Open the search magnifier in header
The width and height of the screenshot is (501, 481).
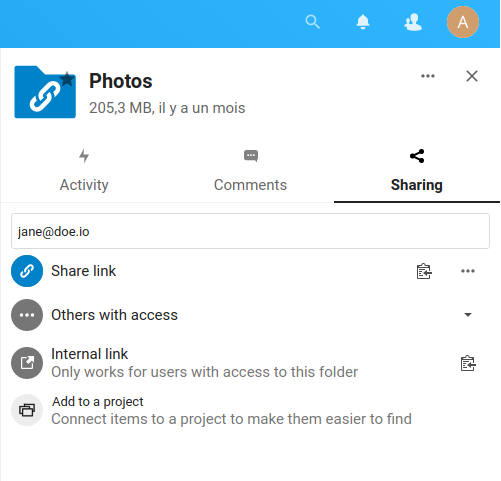click(x=312, y=22)
